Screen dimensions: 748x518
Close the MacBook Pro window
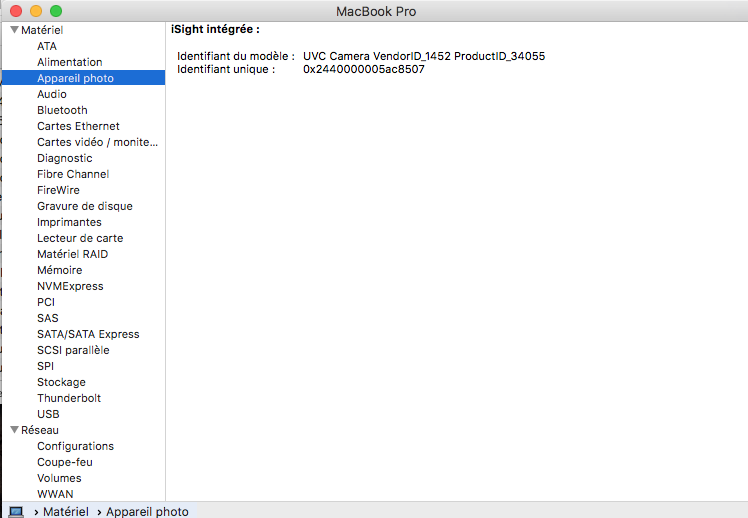tap(16, 11)
